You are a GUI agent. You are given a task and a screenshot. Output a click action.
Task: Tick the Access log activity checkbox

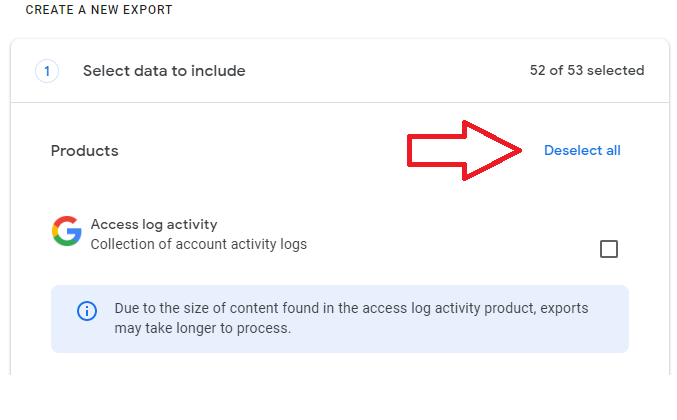point(609,249)
